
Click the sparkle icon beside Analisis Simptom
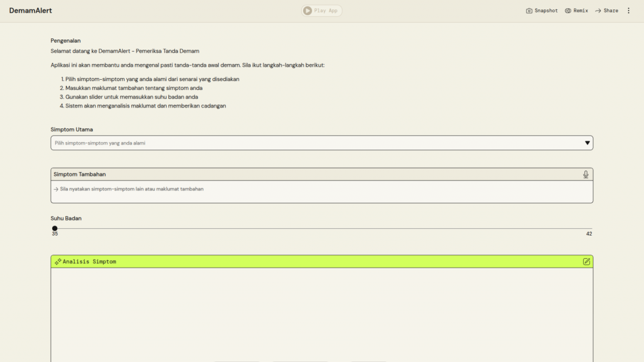(x=58, y=261)
